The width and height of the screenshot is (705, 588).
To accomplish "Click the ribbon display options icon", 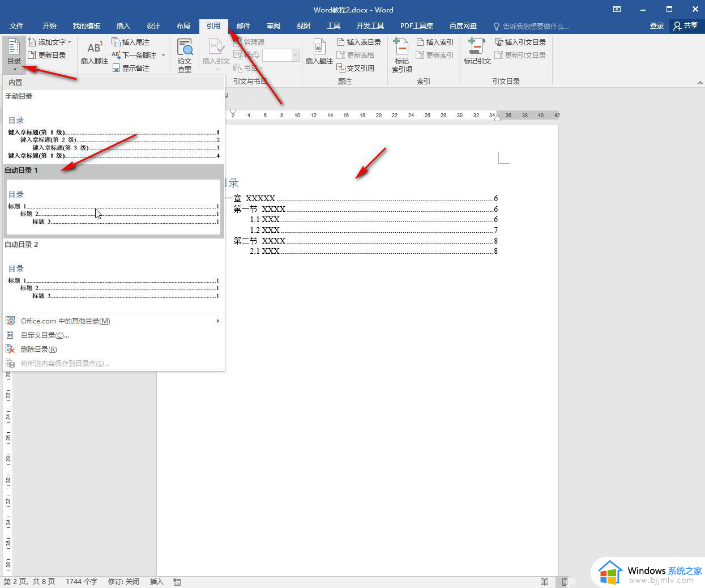I will click(617, 9).
